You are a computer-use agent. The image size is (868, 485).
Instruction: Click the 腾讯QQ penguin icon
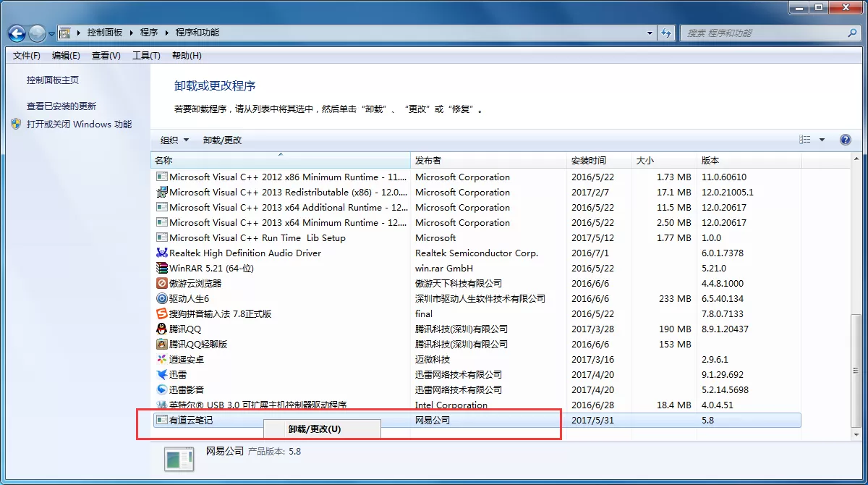tap(162, 329)
